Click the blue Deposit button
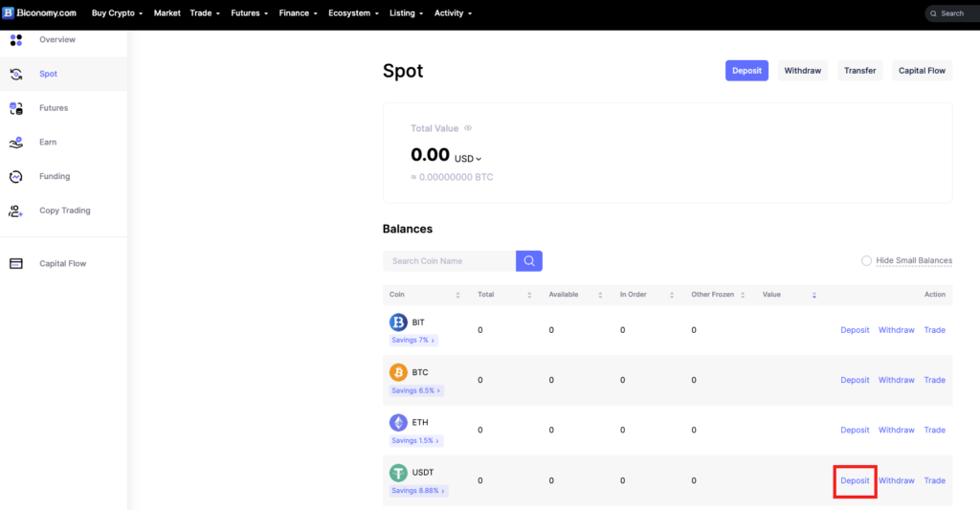This screenshot has width=980, height=510. click(746, 71)
